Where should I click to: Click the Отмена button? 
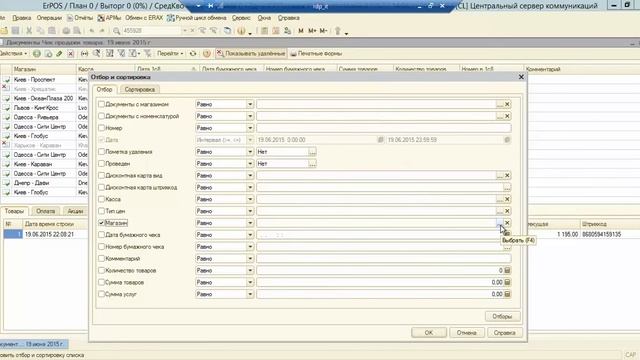click(467, 333)
